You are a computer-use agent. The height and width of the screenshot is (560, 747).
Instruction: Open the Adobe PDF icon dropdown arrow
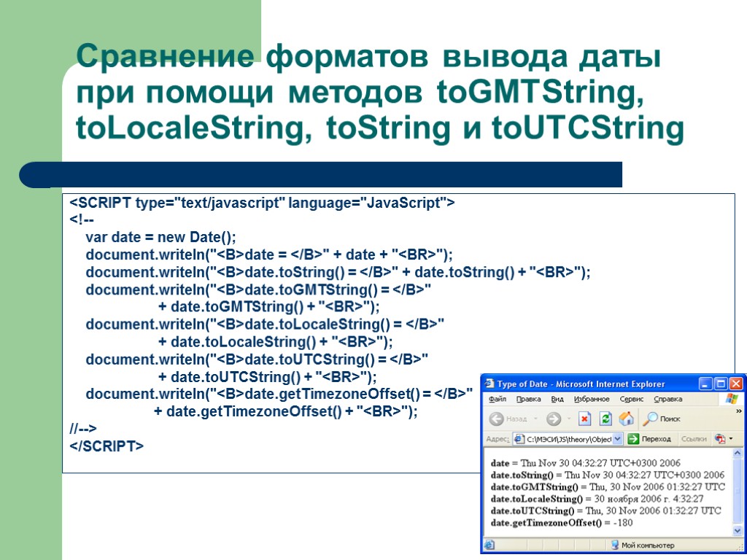click(x=731, y=439)
